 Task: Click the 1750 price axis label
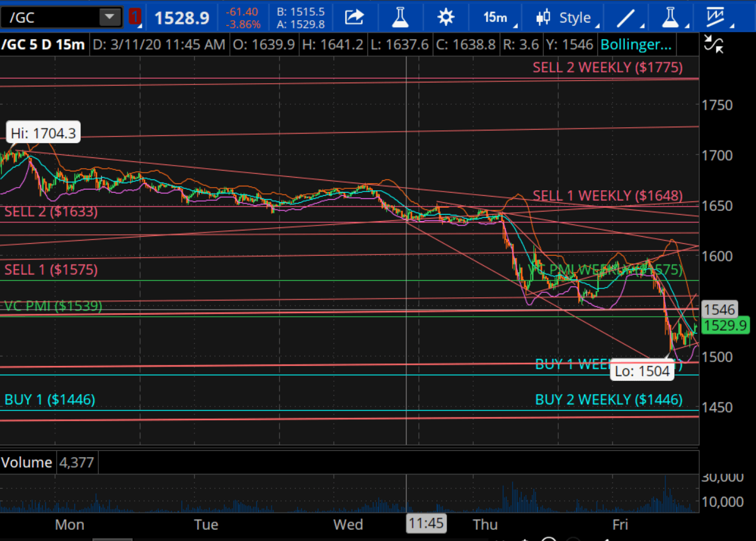(x=718, y=105)
